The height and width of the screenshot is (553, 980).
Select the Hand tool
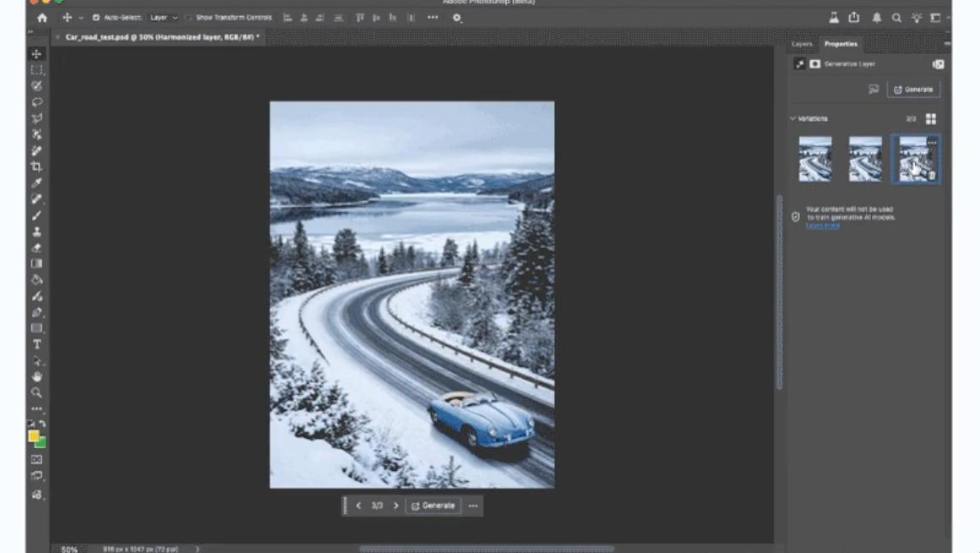click(36, 376)
